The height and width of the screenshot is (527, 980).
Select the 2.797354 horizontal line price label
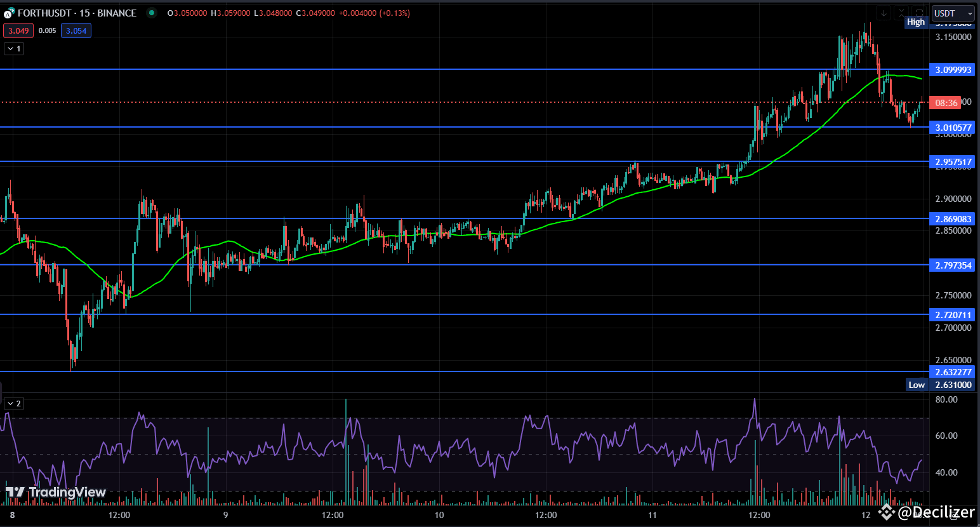pyautogui.click(x=953, y=265)
